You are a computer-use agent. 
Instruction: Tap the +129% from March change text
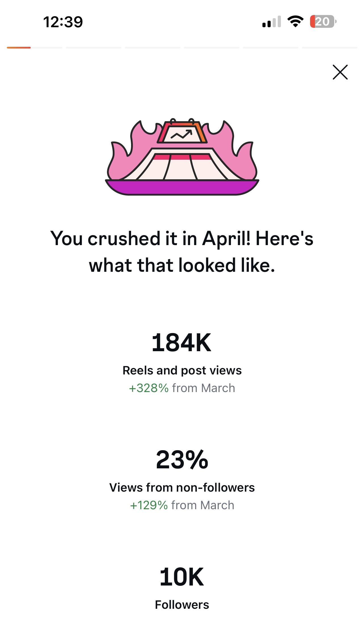pos(182,505)
